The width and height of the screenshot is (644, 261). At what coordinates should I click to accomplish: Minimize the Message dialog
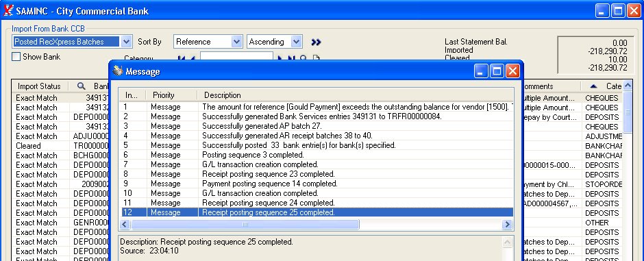(x=481, y=71)
